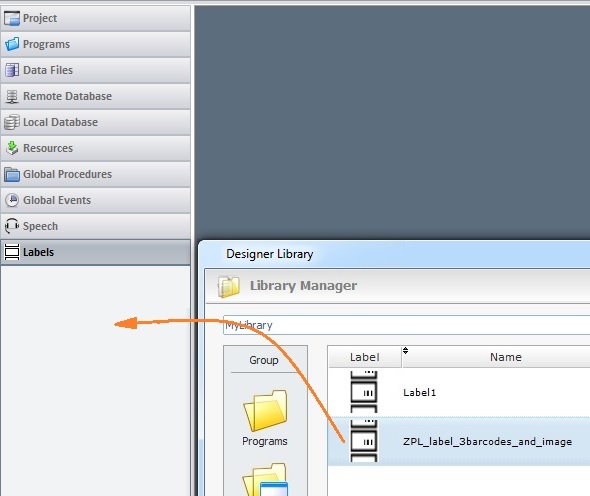The width and height of the screenshot is (590, 496).
Task: Click the Resources download icon
Action: (12, 148)
